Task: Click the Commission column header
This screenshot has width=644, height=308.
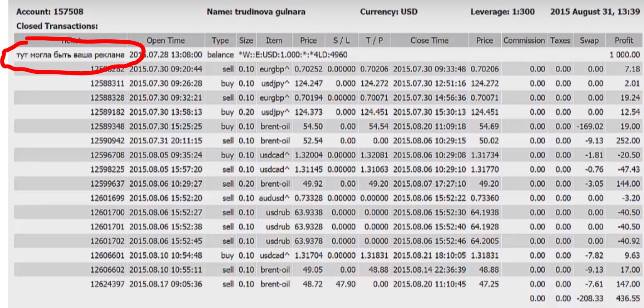Action: pyautogui.click(x=525, y=41)
